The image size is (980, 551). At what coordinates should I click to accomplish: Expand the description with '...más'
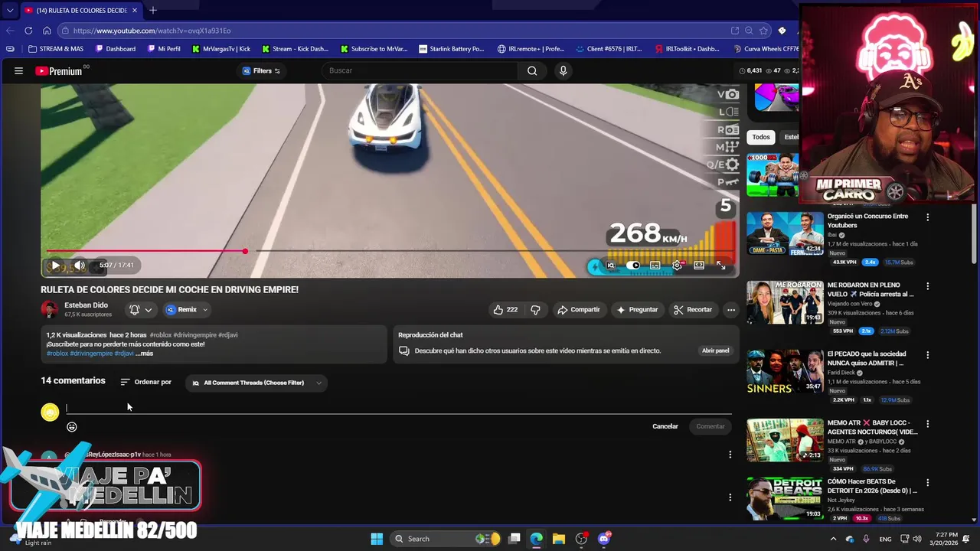(x=144, y=354)
